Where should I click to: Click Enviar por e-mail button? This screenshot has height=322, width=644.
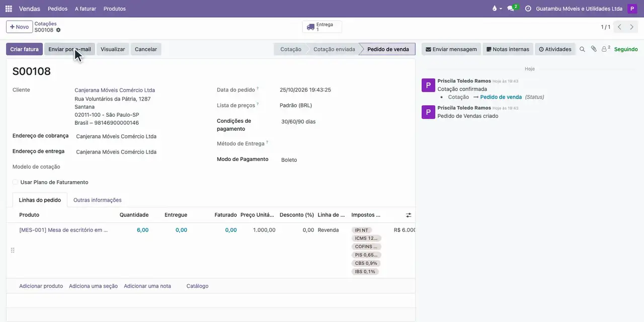tap(69, 49)
